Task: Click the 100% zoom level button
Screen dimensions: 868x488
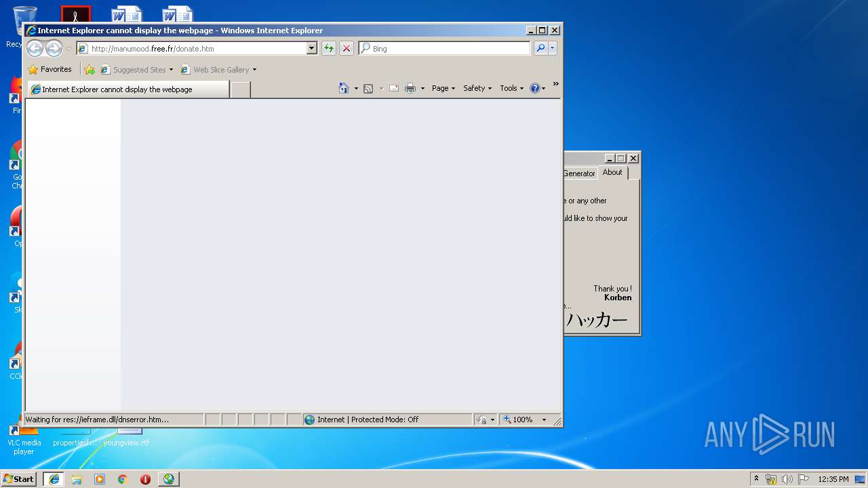Action: click(519, 420)
